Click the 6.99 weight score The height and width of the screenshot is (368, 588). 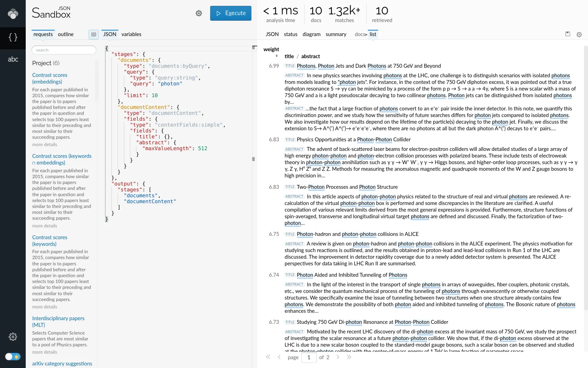click(274, 66)
